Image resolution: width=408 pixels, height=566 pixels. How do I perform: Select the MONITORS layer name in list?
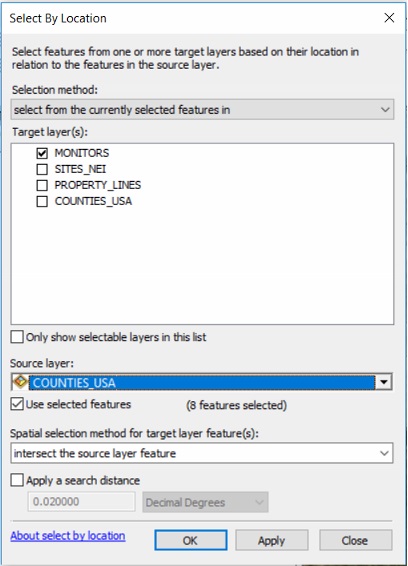pyautogui.click(x=82, y=153)
